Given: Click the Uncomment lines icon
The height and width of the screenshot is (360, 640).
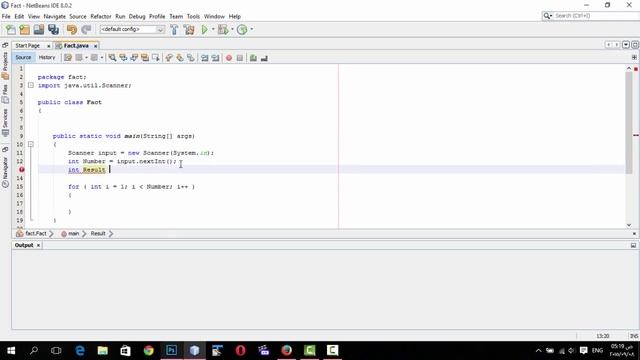Looking at the screenshot, I should pyautogui.click(x=264, y=58).
